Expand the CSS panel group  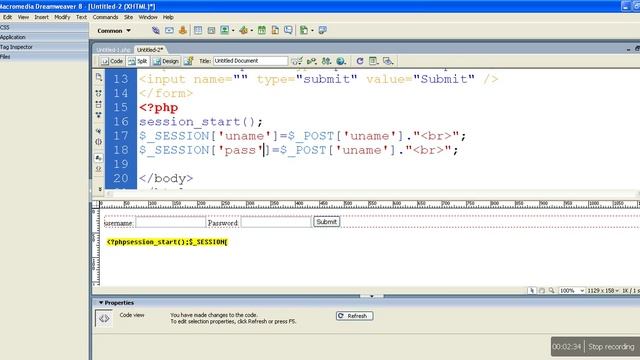coord(44,27)
